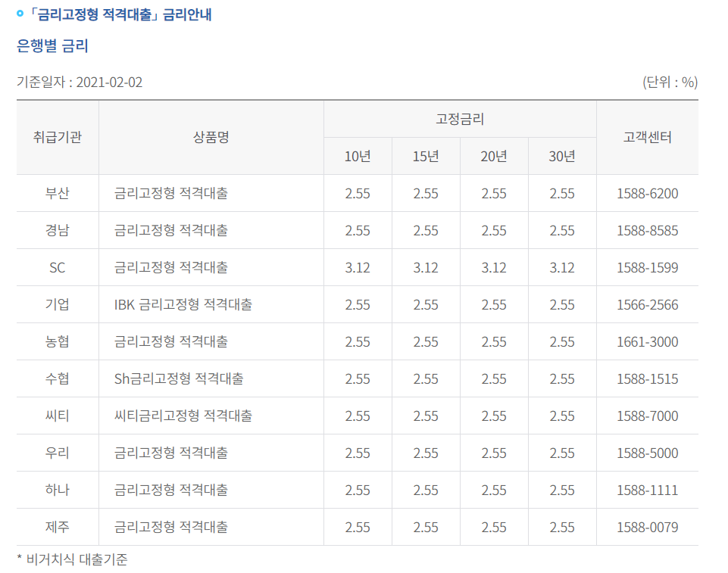Click 부산 customer center '1588-6200'
The height and width of the screenshot is (573, 728).
tap(647, 194)
